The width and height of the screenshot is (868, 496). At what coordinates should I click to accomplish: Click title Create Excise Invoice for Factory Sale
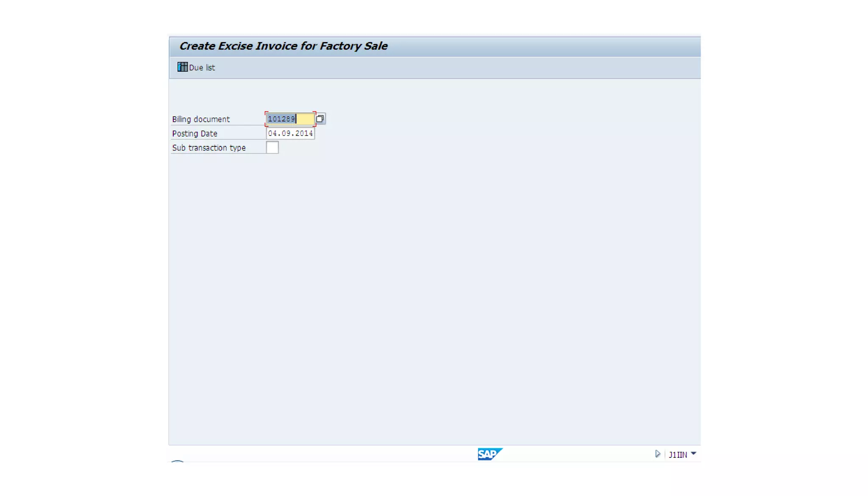pos(283,46)
